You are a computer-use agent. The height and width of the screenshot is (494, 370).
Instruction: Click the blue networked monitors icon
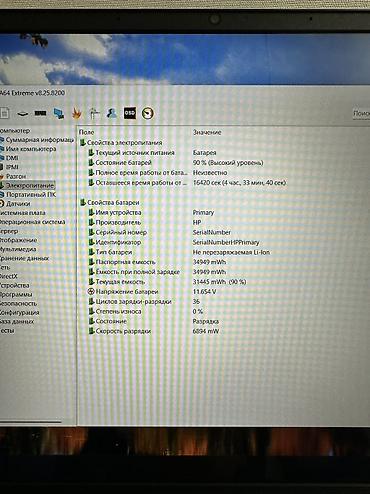coord(59,113)
